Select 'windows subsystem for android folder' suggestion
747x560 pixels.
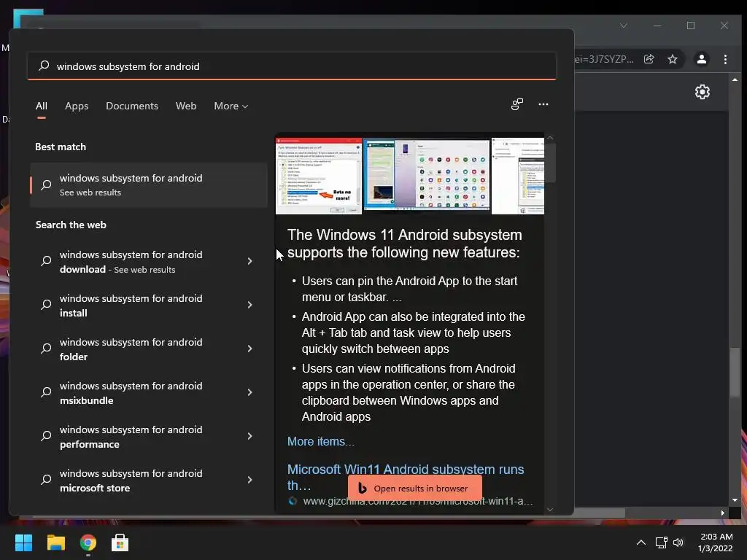click(x=131, y=349)
